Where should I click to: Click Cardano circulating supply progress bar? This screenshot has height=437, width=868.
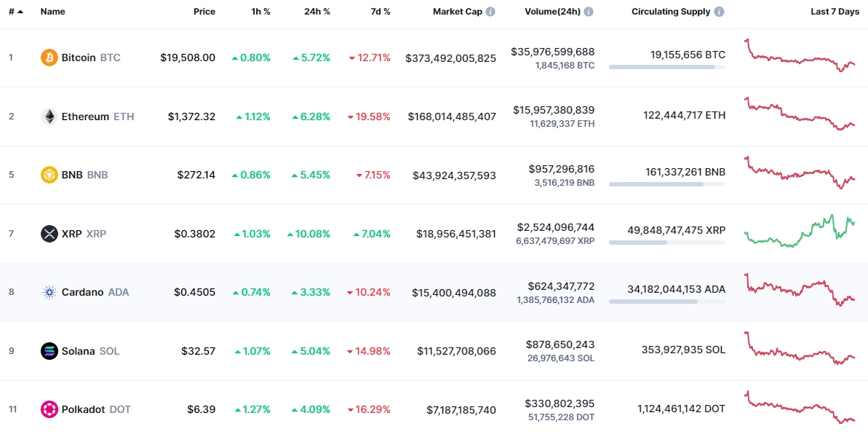point(667,302)
